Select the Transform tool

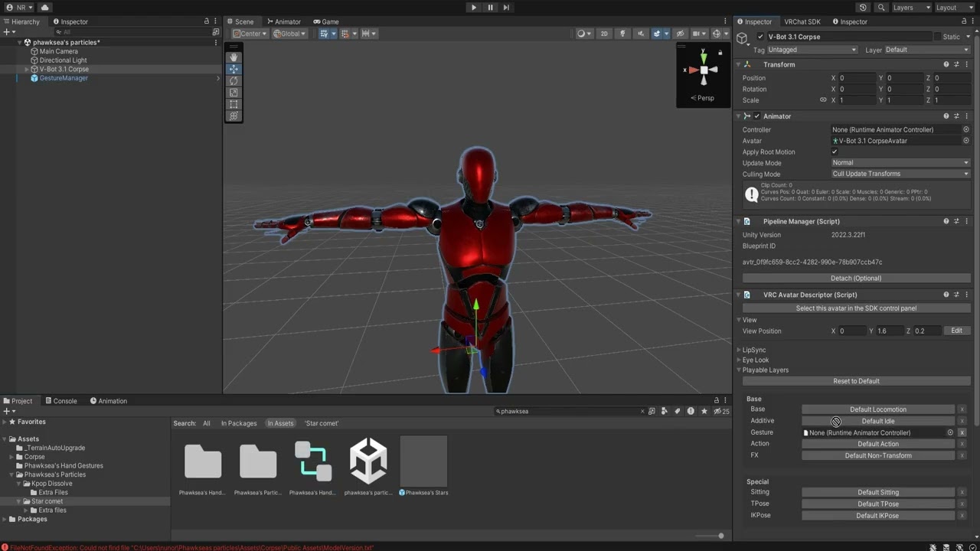point(234,116)
